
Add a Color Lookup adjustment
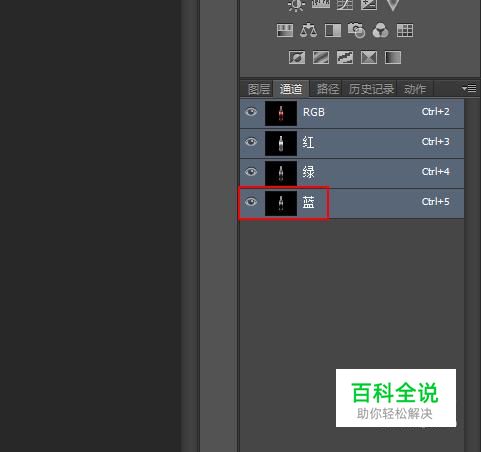point(405,31)
